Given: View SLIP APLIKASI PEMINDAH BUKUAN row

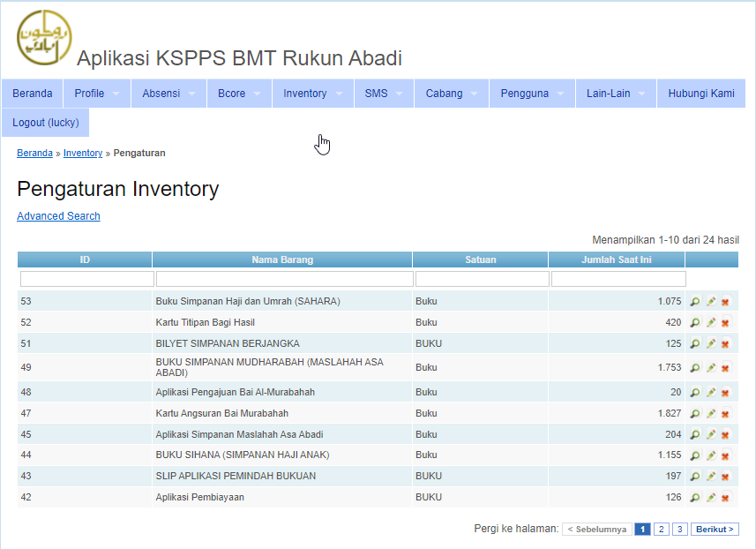Looking at the screenshot, I should (695, 476).
